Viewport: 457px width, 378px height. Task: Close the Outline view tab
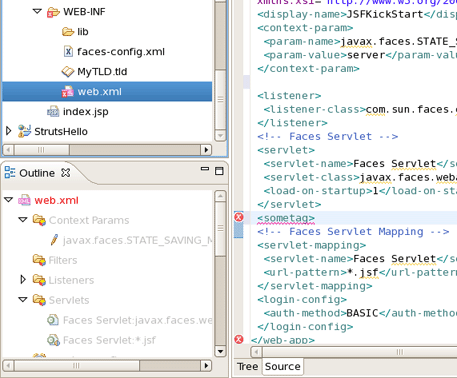[66, 173]
